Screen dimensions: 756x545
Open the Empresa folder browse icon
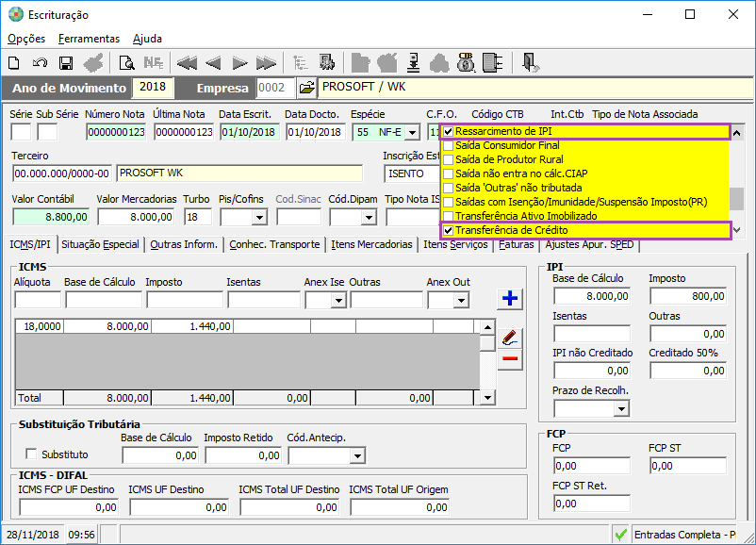click(x=306, y=88)
